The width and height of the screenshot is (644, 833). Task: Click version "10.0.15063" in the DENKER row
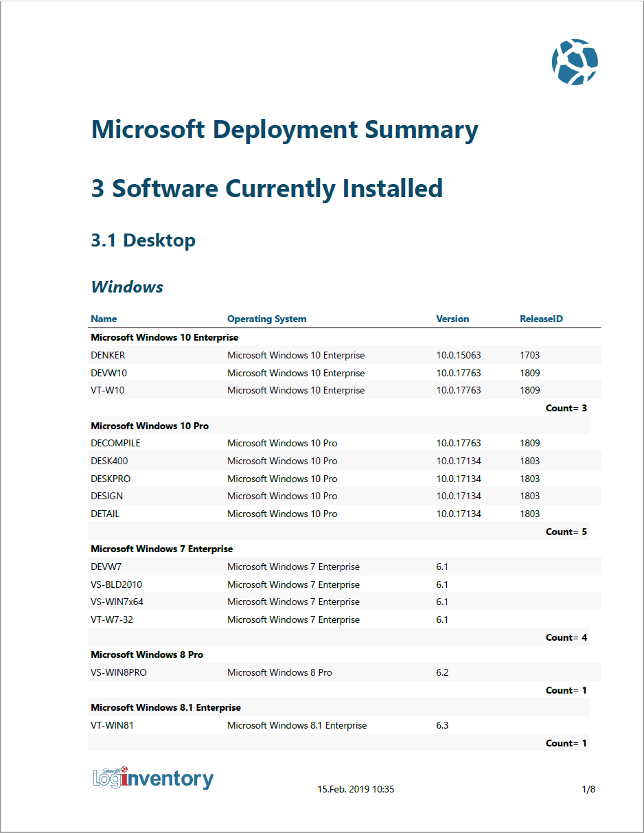pos(459,355)
